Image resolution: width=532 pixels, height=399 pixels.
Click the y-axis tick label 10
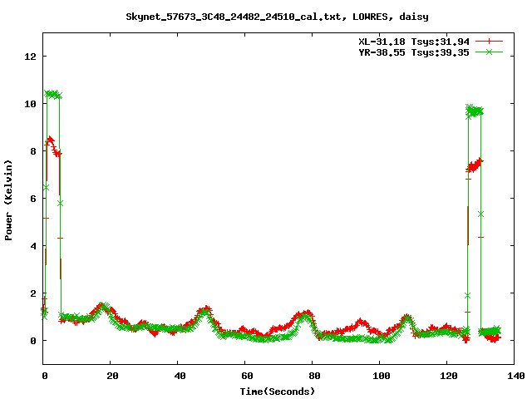[x=30, y=104]
